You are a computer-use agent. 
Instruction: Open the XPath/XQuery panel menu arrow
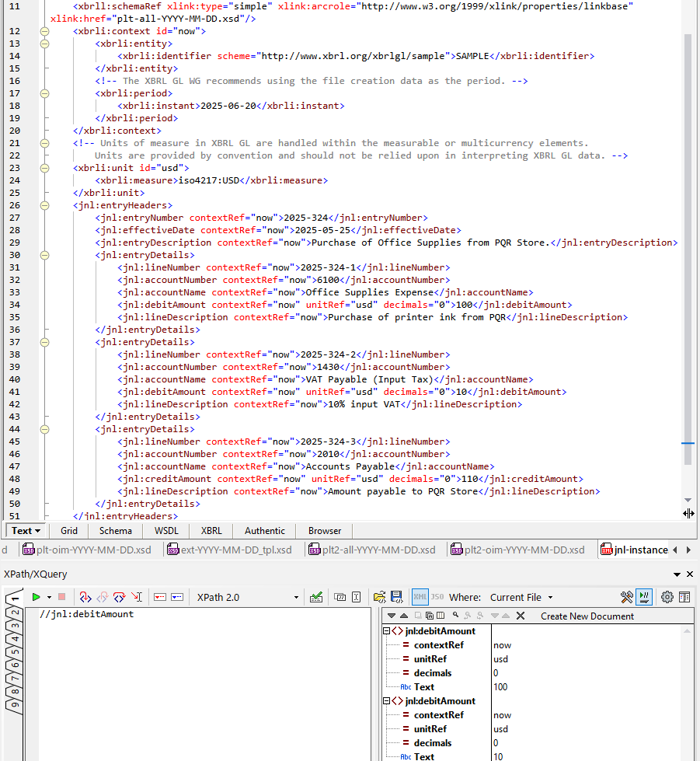pos(677,574)
